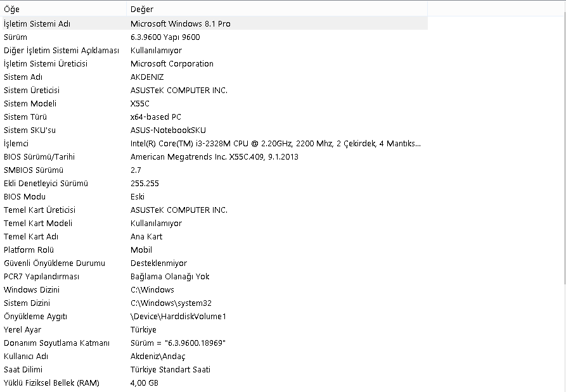Screen dimensions: 566x392
Task: Click the Yüklü Fiziksel Bellek (RAM) row
Action: click(x=51, y=383)
